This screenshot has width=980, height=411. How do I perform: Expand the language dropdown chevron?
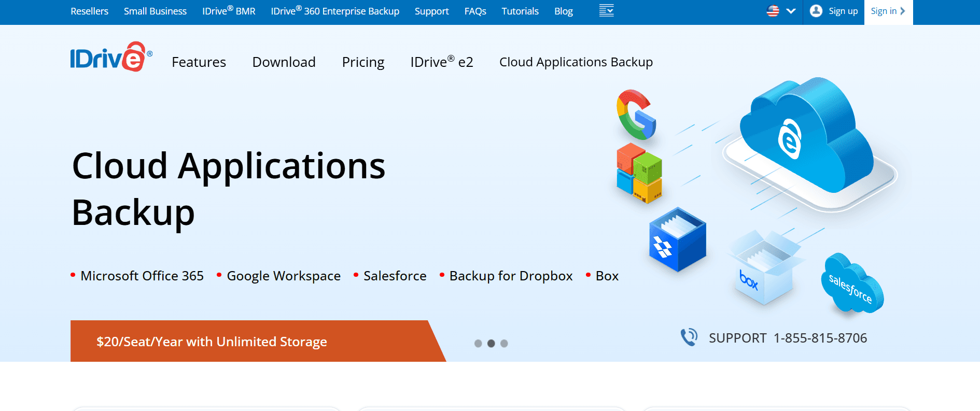[x=791, y=11]
